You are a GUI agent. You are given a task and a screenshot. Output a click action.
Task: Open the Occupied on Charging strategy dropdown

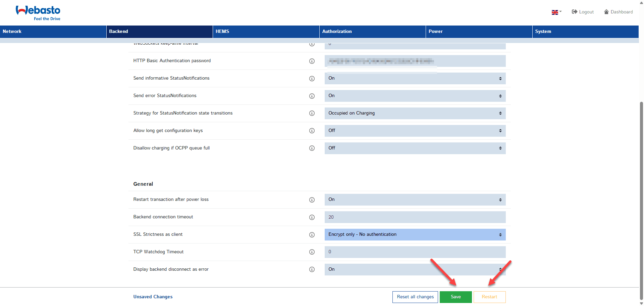pyautogui.click(x=415, y=113)
